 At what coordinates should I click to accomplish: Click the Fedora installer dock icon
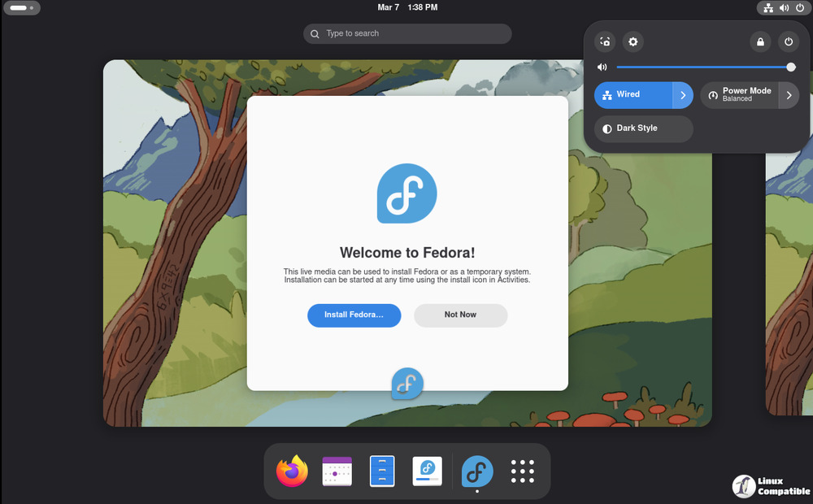coord(477,471)
